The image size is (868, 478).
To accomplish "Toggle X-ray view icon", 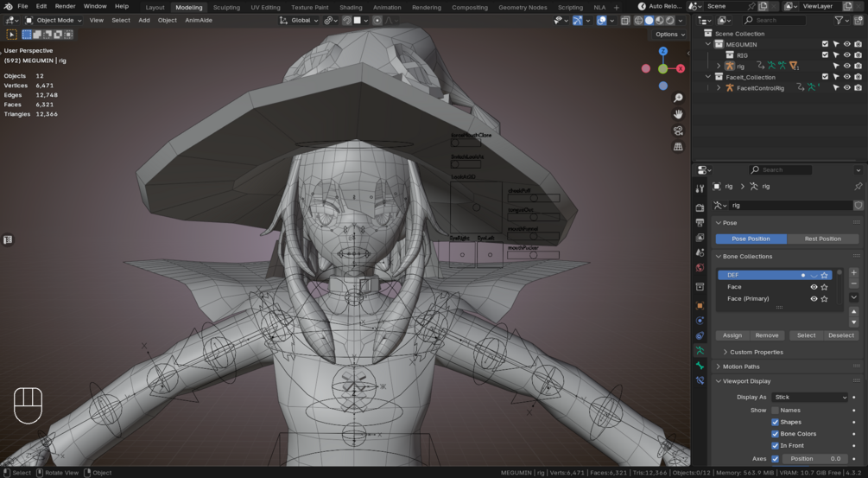I will [x=625, y=21].
